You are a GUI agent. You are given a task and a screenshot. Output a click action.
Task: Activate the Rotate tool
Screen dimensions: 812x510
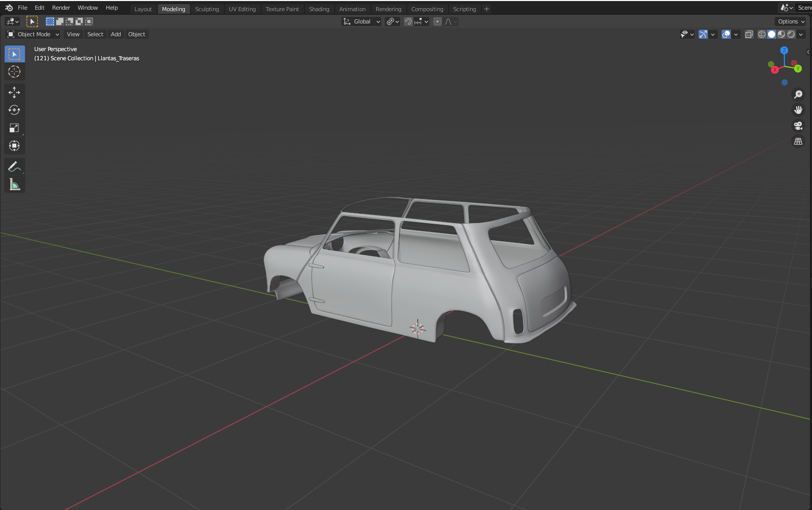(14, 110)
